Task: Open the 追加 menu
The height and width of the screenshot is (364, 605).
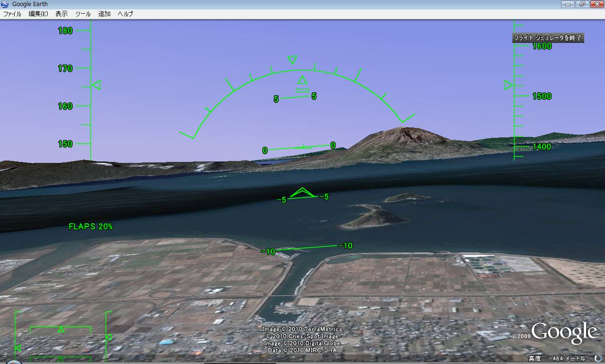Action: tap(104, 14)
